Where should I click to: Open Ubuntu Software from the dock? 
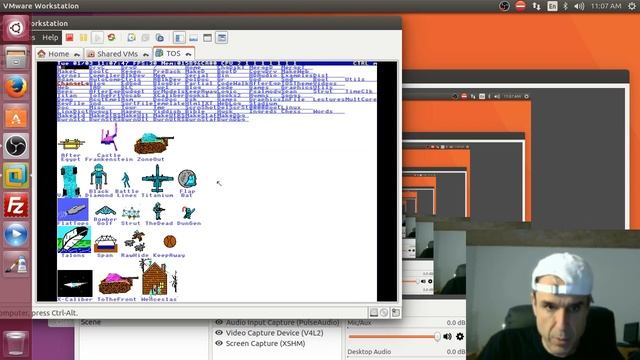(16, 117)
